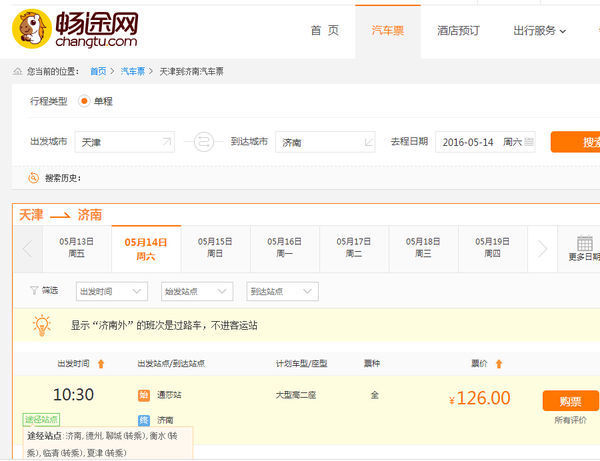
Task: Click the home icon beside 您当前的位置
Action: (x=18, y=71)
